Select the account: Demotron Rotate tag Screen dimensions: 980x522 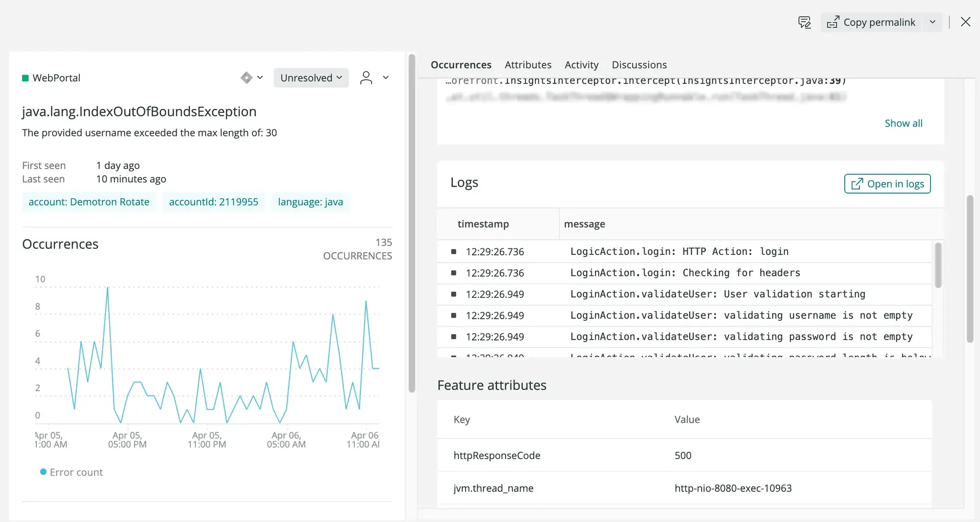tap(89, 202)
